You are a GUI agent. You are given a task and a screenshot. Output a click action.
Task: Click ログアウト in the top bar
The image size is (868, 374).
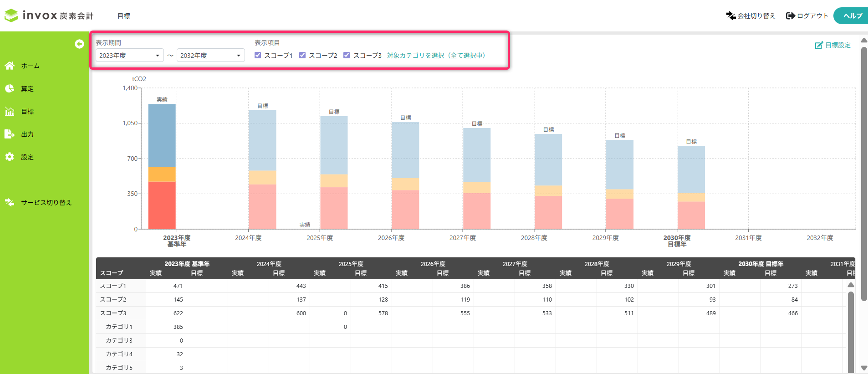807,16
